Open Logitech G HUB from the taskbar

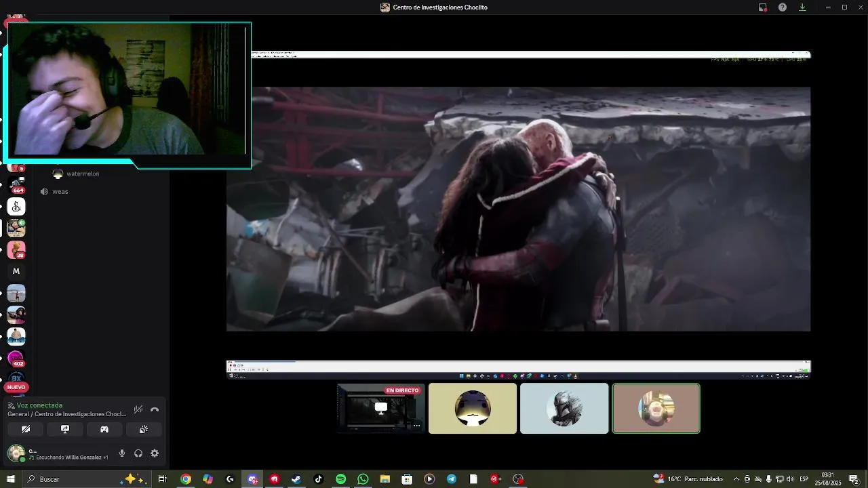[230, 479]
